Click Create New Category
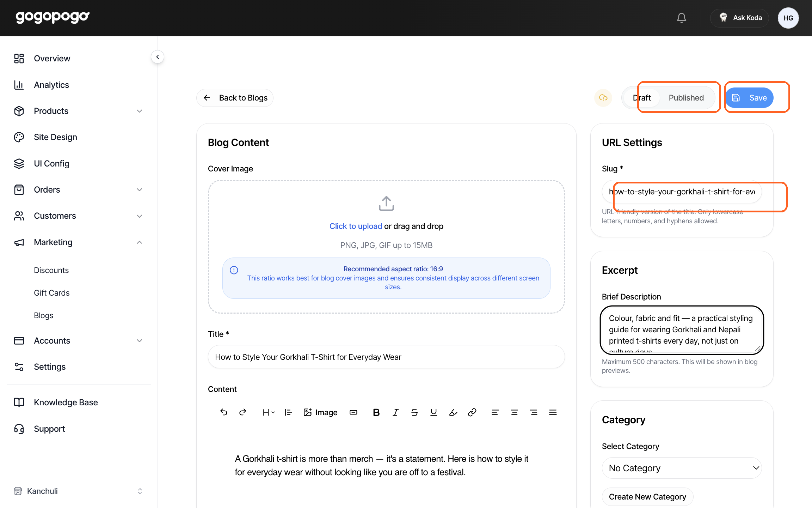Viewport: 812px width, 508px height. 647,496
